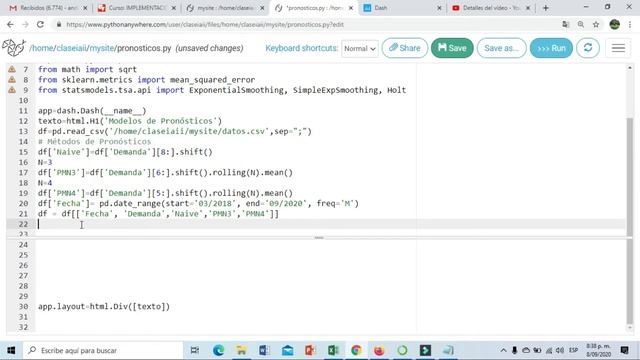Click the editor console splitter handle
The image size is (640, 360).
click(319, 238)
